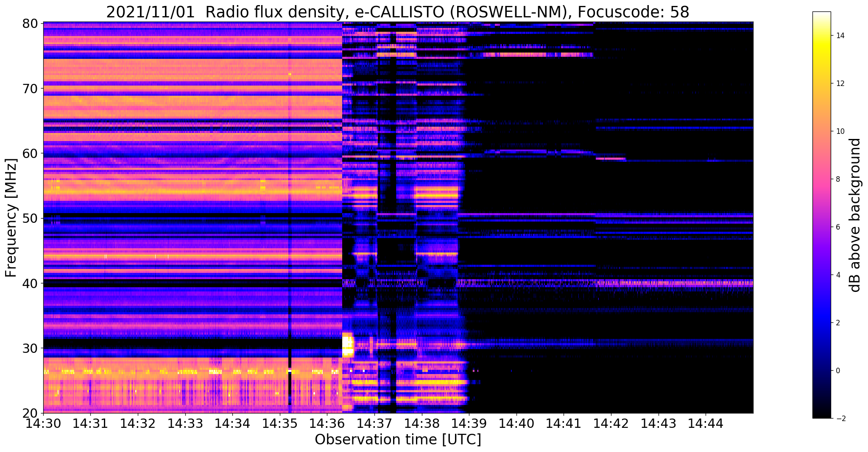The width and height of the screenshot is (868, 452).
Task: Click the 14:41 time tick label
Action: (564, 423)
